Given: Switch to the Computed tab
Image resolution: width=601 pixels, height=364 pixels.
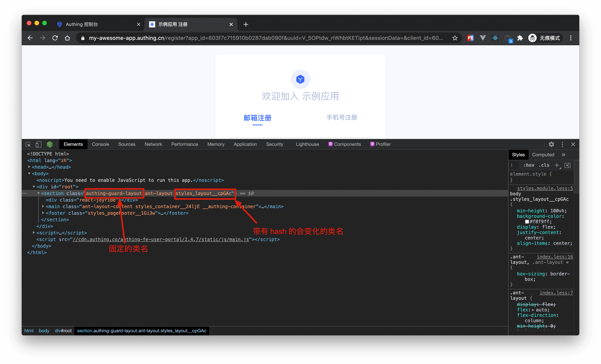Looking at the screenshot, I should coord(543,155).
